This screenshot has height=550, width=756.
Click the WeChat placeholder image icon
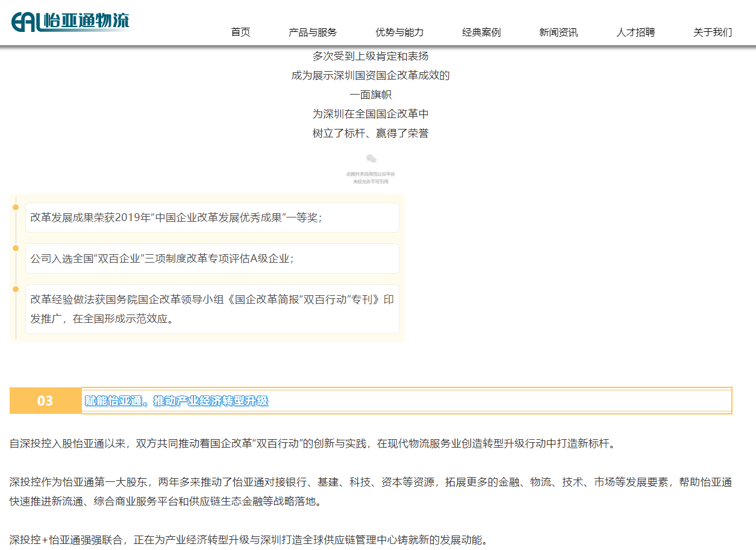tap(370, 169)
